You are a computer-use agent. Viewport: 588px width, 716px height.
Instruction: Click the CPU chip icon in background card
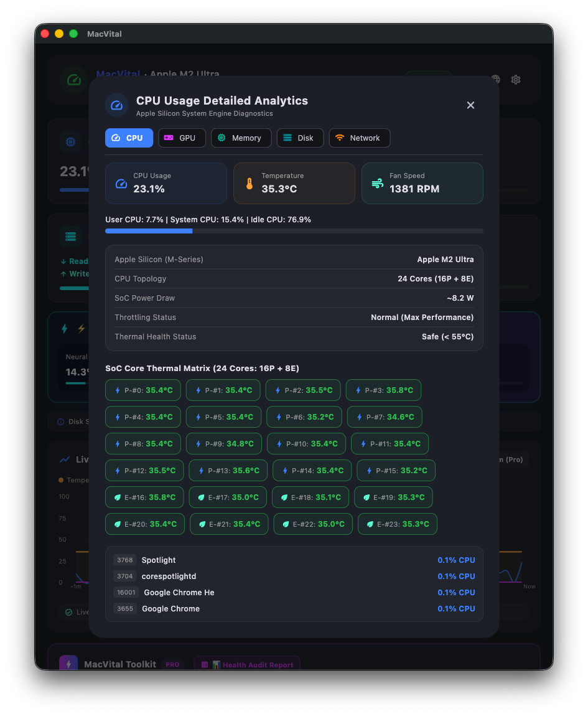(70, 141)
